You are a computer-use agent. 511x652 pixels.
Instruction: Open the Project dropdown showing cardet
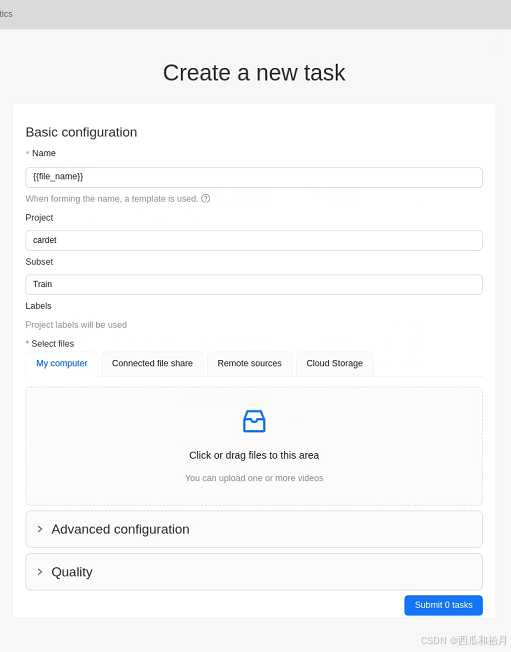click(254, 240)
